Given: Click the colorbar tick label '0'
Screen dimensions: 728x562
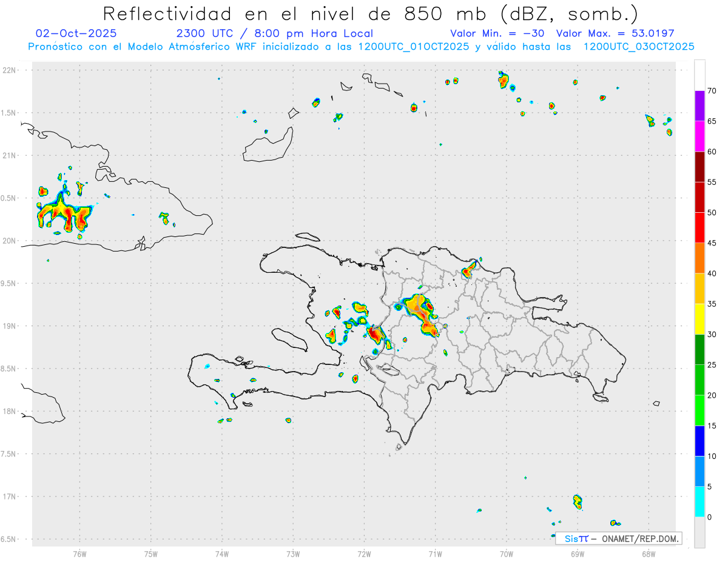Looking at the screenshot, I should tap(709, 517).
